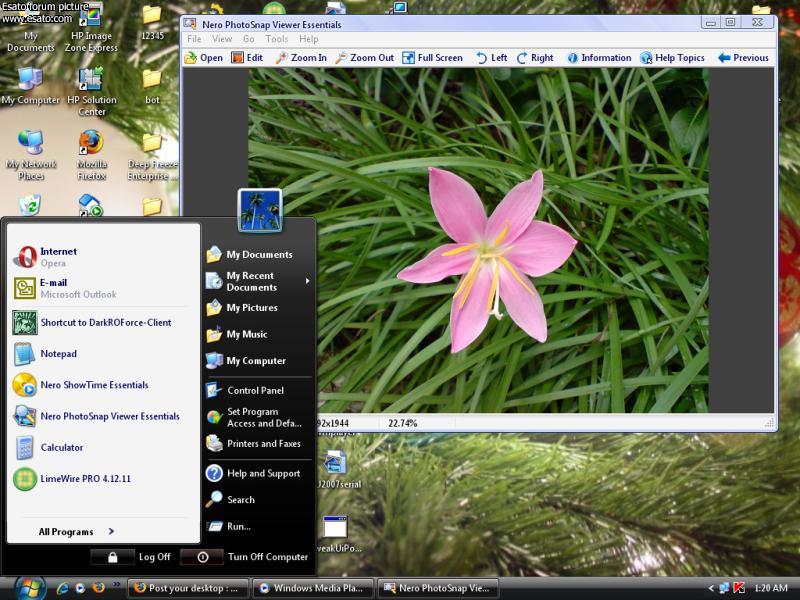Open My Pictures in Start menu

259,308
